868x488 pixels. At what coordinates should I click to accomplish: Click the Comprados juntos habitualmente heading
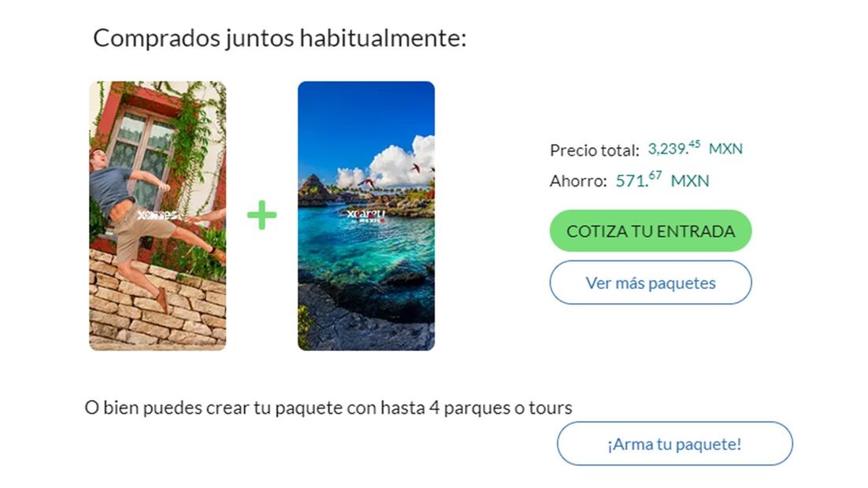[x=280, y=39]
